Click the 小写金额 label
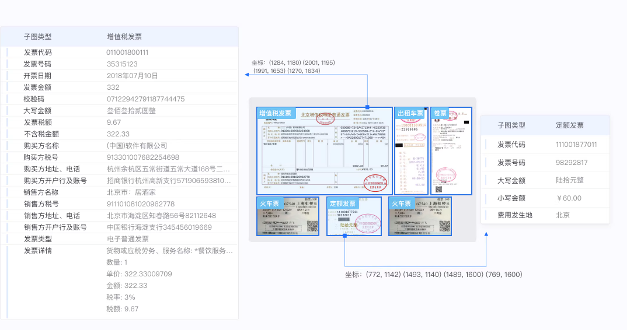Image resolution: width=644 pixels, height=330 pixels. [511, 198]
